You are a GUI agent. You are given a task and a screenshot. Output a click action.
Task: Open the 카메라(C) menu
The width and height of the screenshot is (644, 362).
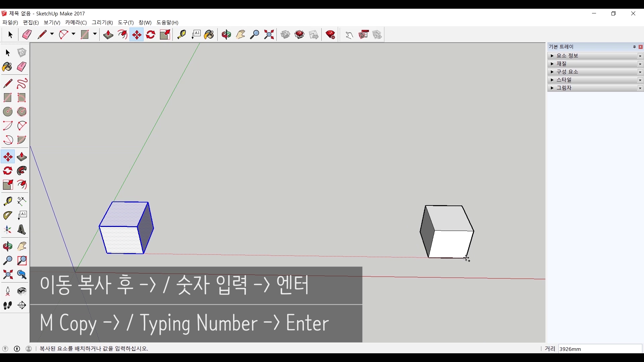point(76,22)
